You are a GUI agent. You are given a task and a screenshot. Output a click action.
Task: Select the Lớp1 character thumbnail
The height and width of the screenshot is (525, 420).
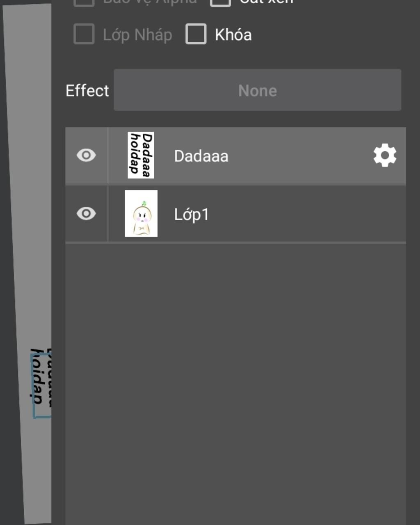pyautogui.click(x=141, y=214)
